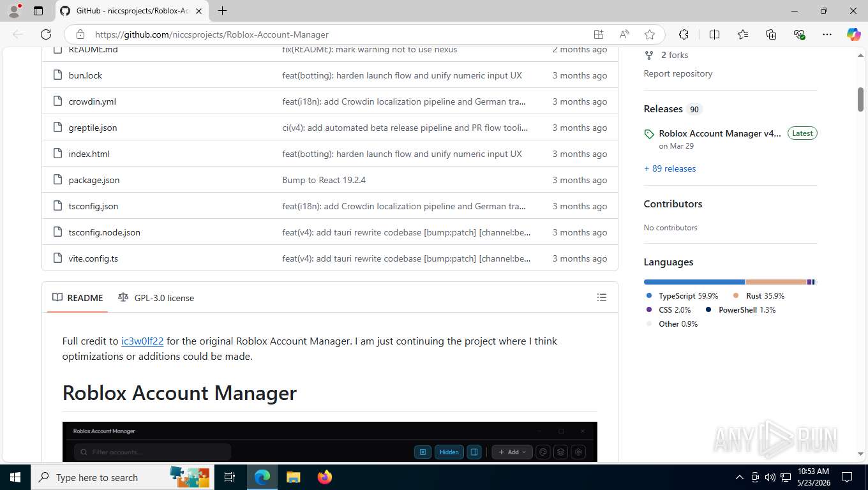
Task: Open Settings and more ellipsis menu
Action: [827, 34]
